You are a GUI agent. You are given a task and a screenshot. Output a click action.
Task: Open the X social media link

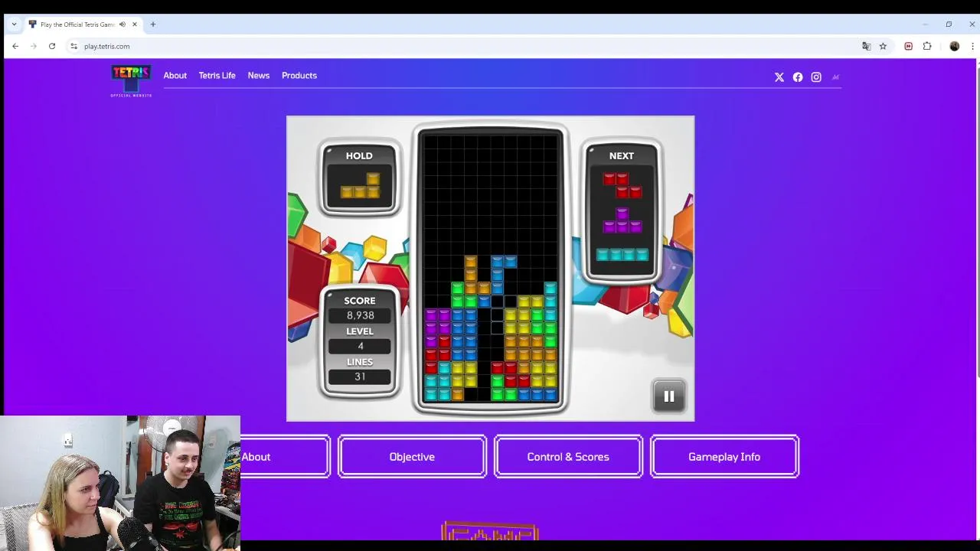coord(779,77)
